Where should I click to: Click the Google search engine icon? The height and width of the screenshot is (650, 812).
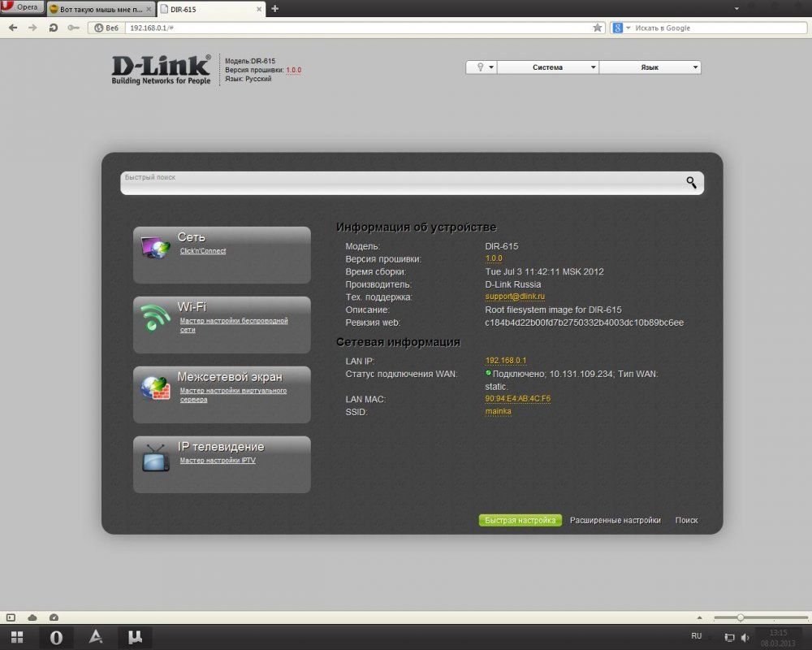(617, 28)
